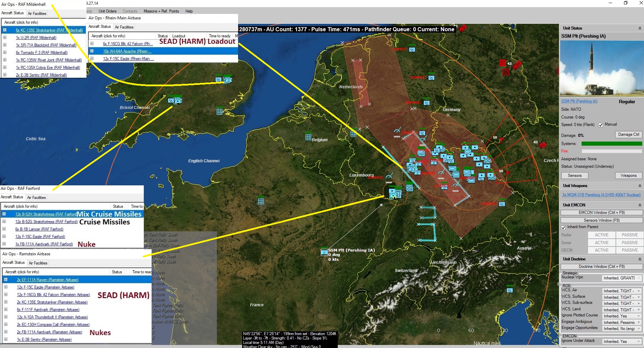Set Sonar to ACTIVE
Image resolution: width=644 pixels, height=348 pixels.
tap(601, 243)
